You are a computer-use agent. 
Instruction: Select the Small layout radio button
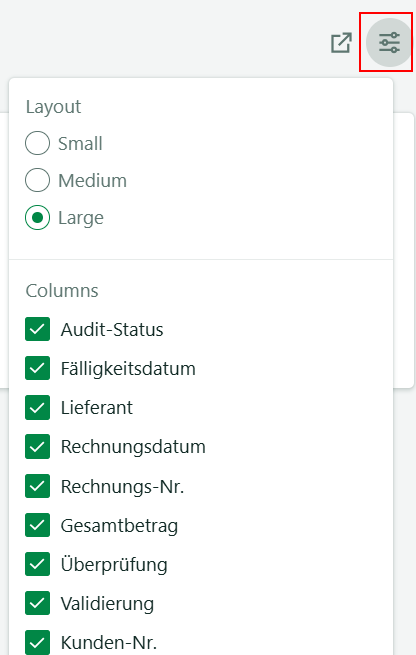click(38, 143)
